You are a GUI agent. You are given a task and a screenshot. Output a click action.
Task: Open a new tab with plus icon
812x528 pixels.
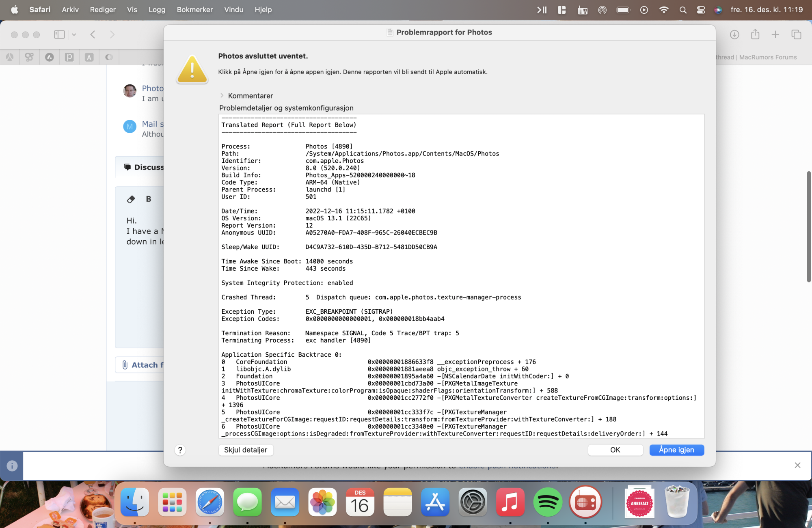pyautogui.click(x=775, y=34)
